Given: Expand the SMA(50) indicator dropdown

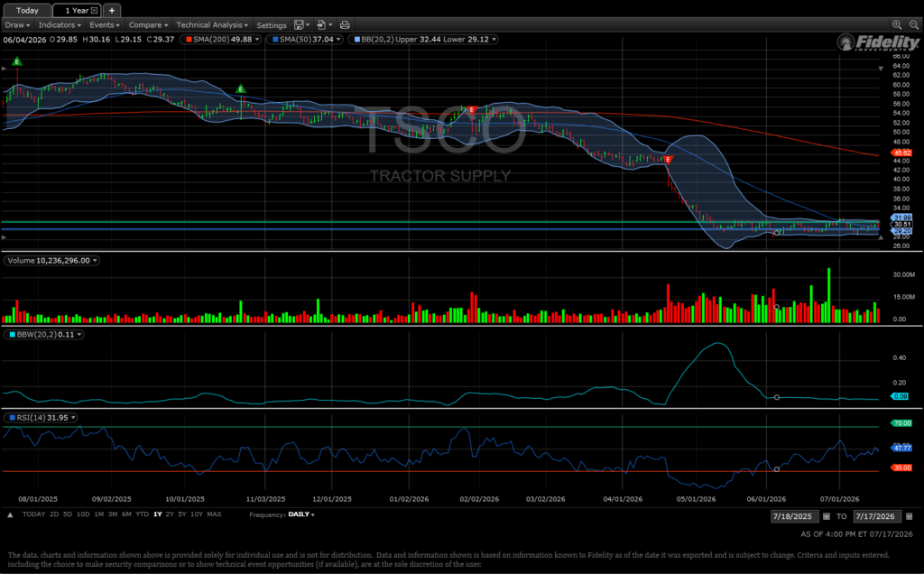Looking at the screenshot, I should (x=338, y=40).
